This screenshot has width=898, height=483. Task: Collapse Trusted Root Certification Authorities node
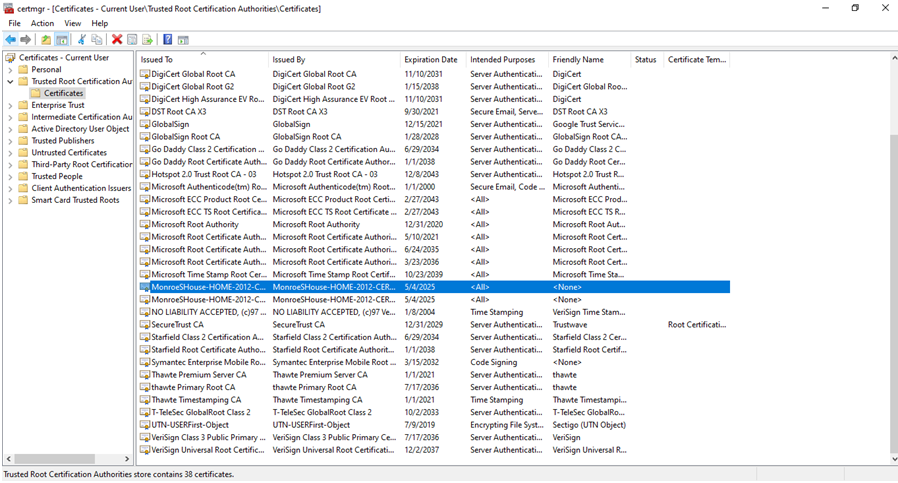(x=10, y=81)
